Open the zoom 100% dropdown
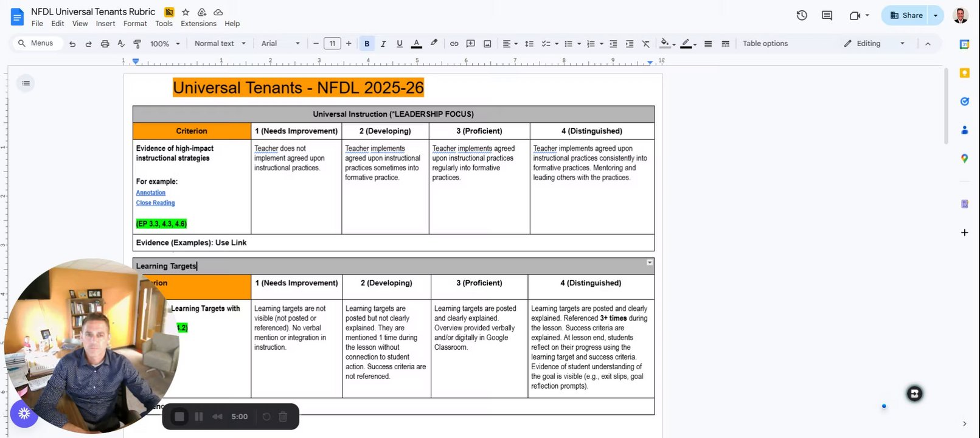Image resolution: width=980 pixels, height=438 pixels. coord(165,44)
